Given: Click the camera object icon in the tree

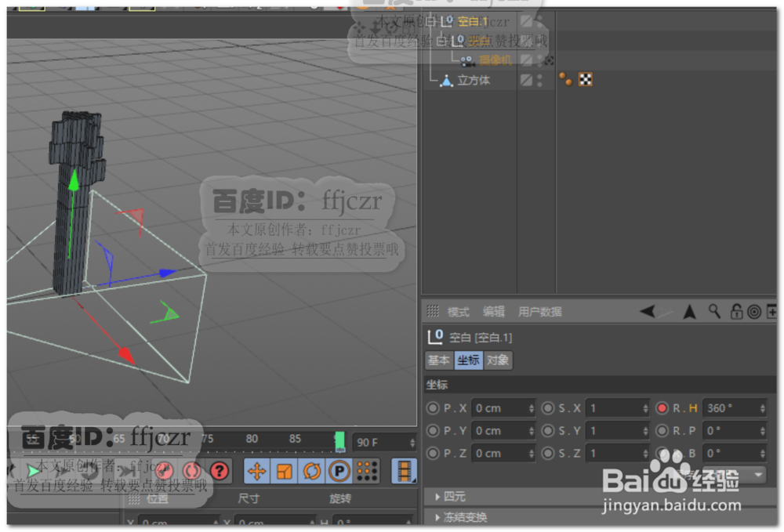Looking at the screenshot, I should [466, 61].
